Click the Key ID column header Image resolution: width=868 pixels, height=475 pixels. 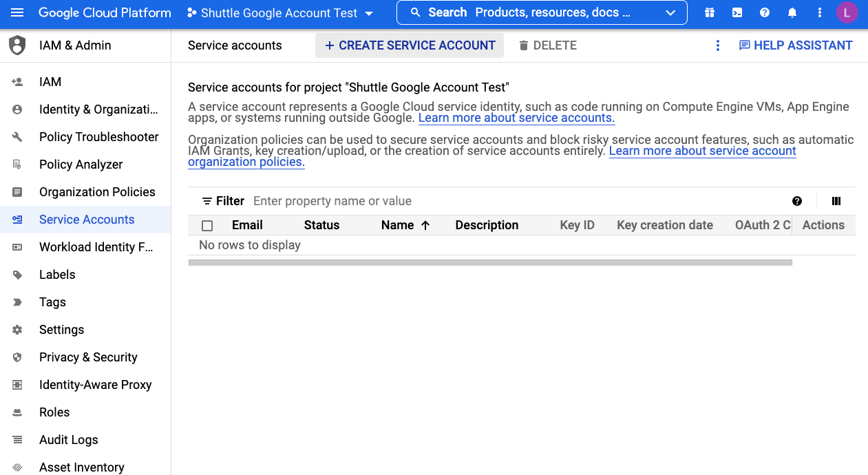click(578, 225)
